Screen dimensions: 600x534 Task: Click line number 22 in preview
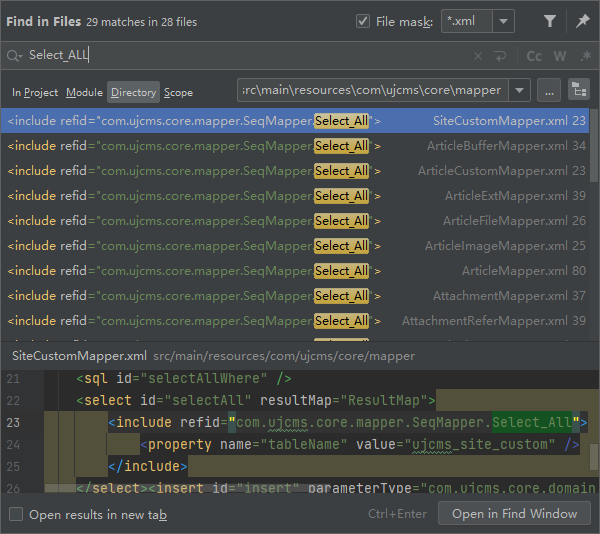13,400
